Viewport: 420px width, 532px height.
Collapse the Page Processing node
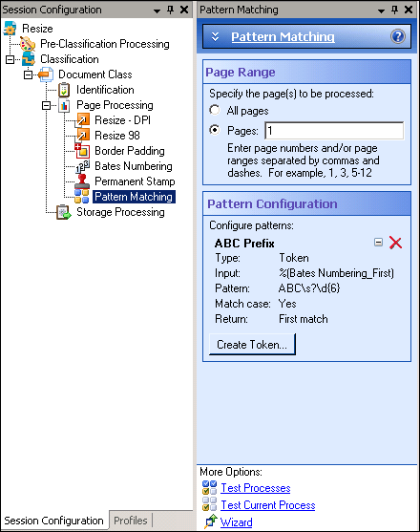tap(46, 105)
